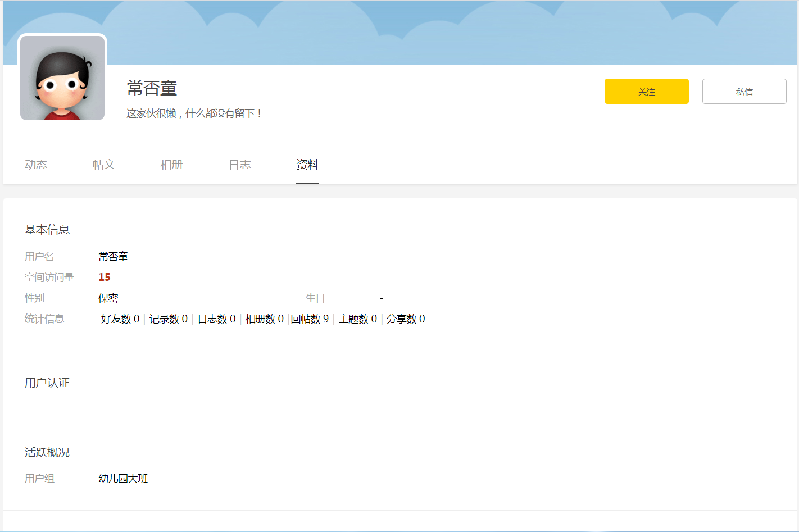The height and width of the screenshot is (532, 799).
Task: Go to the 相册 tab
Action: point(171,165)
